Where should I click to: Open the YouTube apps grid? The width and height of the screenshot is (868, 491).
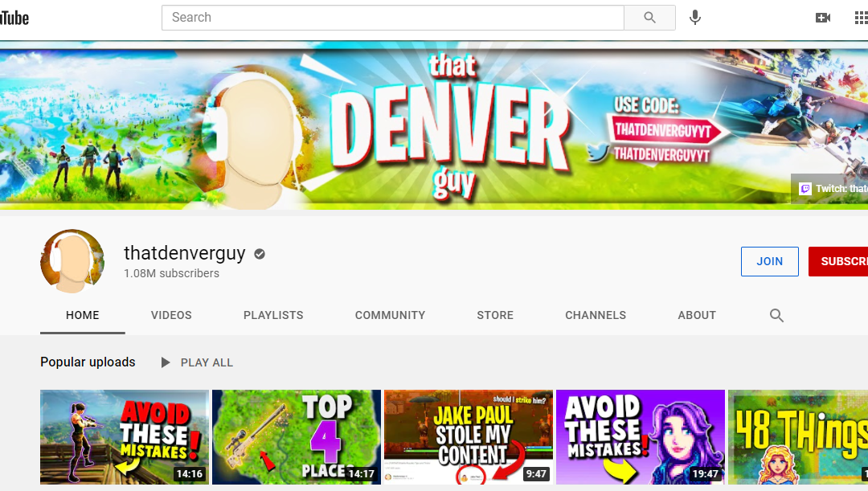(861, 18)
